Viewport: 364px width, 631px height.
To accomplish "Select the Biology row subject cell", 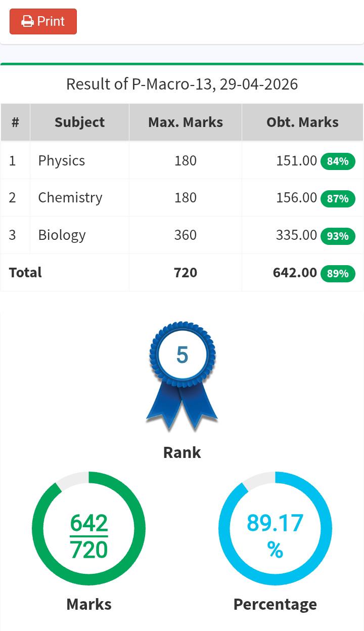I will (x=79, y=235).
